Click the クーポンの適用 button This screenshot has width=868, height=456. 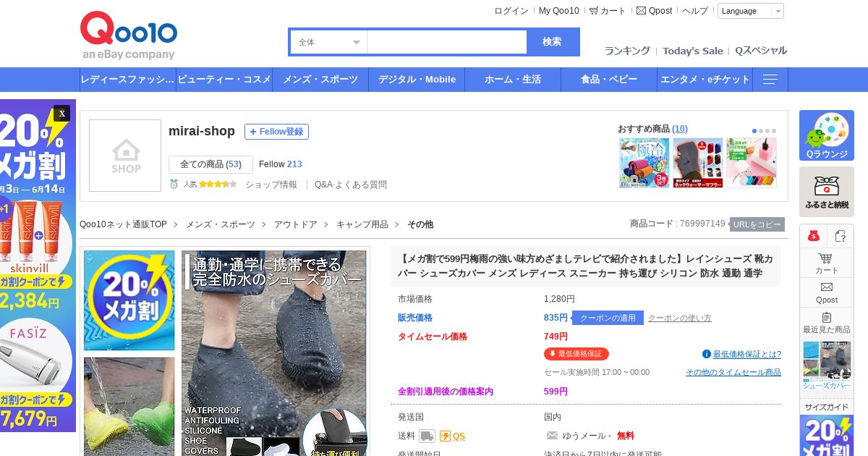(x=608, y=318)
